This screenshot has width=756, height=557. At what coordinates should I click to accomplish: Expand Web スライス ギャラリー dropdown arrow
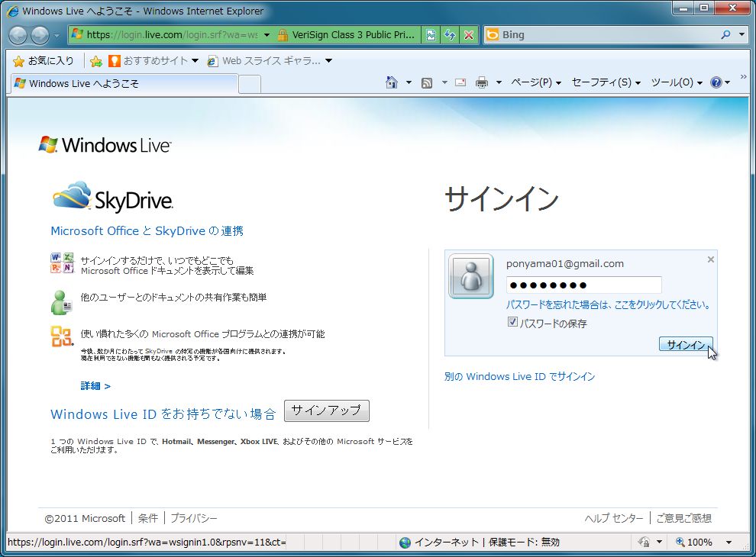pos(329,61)
